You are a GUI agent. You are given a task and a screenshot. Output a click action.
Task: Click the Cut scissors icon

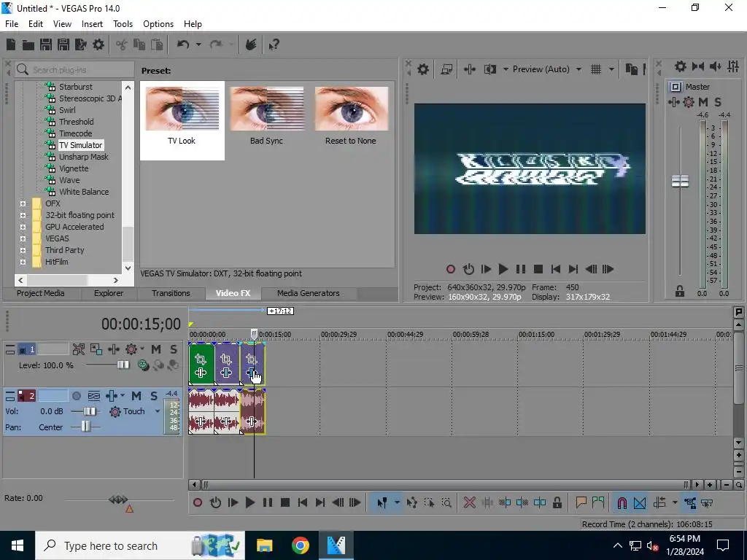(x=122, y=44)
